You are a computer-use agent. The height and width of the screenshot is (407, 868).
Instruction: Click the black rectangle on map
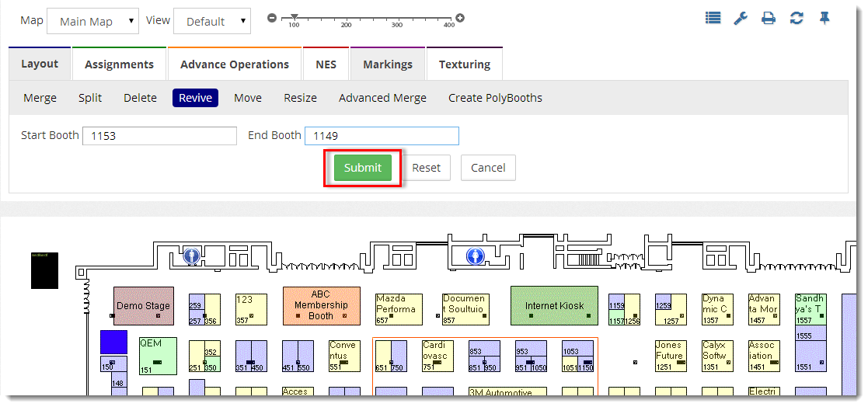click(x=44, y=270)
